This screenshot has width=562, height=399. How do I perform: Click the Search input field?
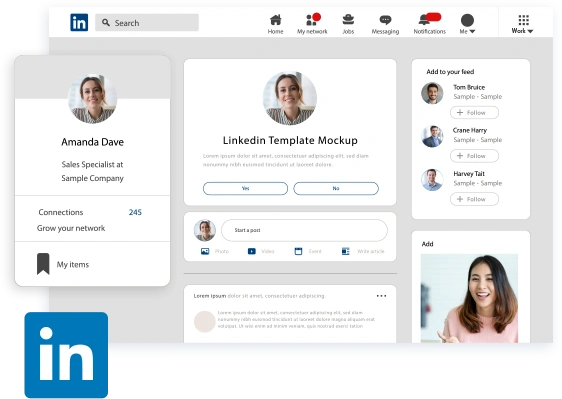tap(147, 23)
